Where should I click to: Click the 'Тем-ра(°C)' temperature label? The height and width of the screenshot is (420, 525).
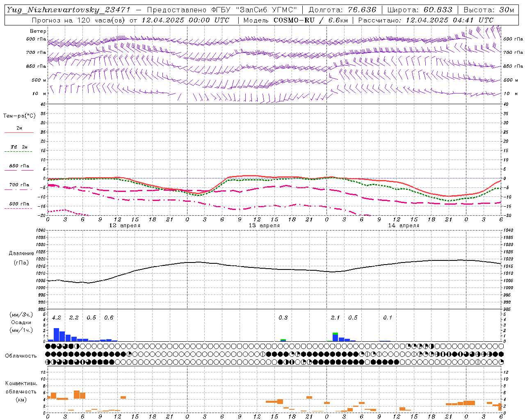[x=19, y=116]
